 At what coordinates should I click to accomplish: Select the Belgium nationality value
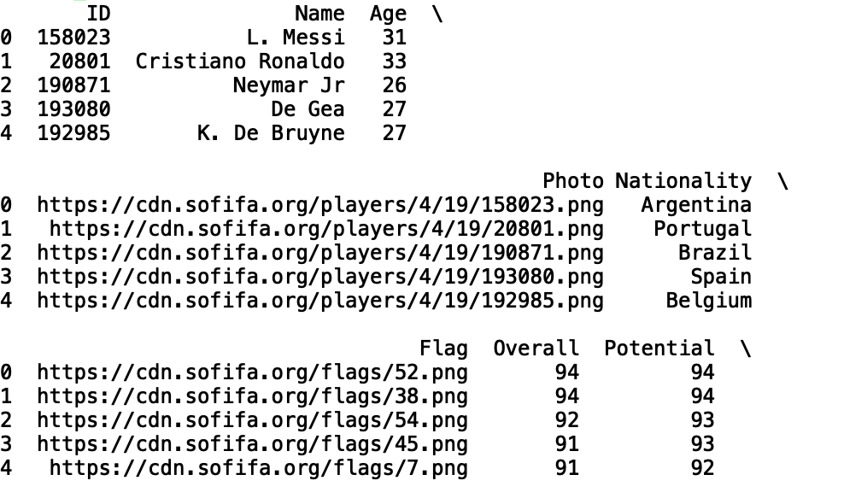tap(708, 301)
